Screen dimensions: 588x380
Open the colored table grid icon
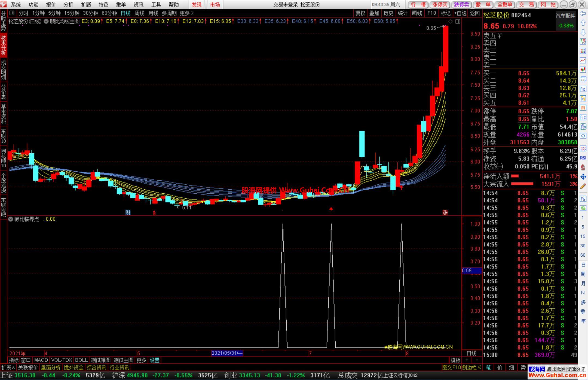pos(583,51)
